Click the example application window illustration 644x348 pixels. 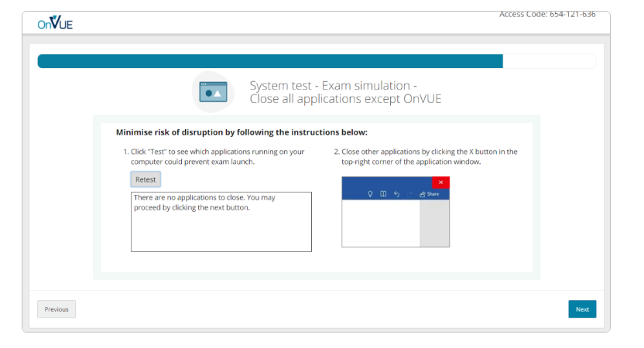pos(396,212)
